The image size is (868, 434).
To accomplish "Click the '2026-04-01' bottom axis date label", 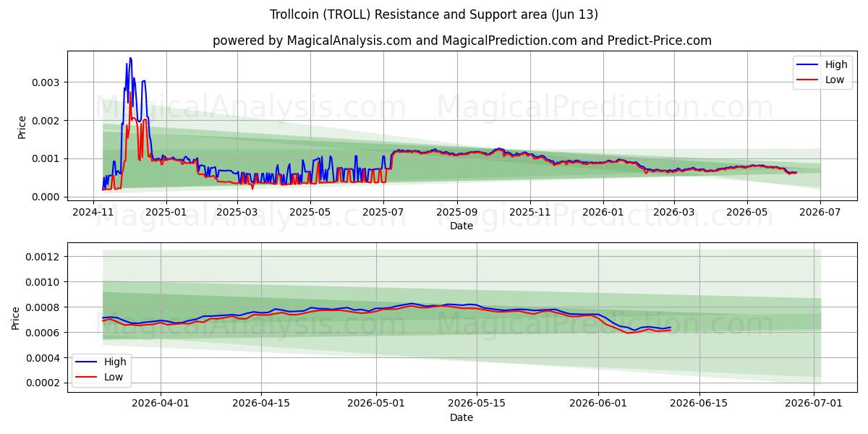I will point(161,404).
